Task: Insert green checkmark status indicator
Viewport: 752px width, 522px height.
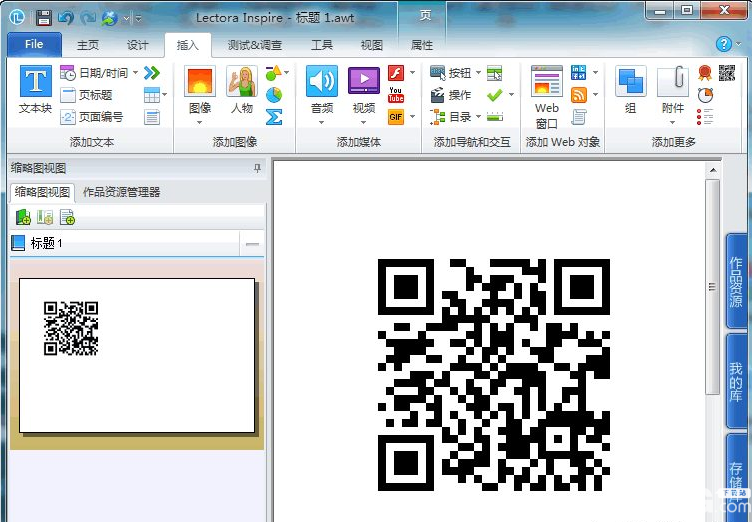Action: pos(494,95)
